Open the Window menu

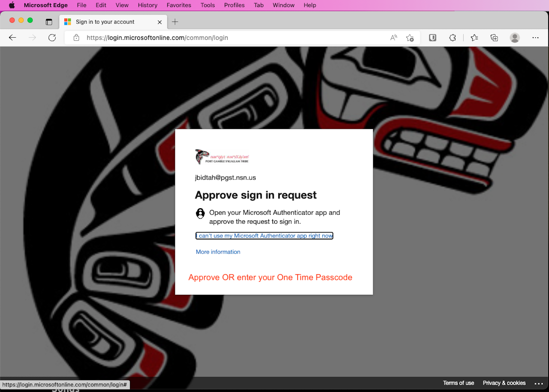(x=284, y=5)
